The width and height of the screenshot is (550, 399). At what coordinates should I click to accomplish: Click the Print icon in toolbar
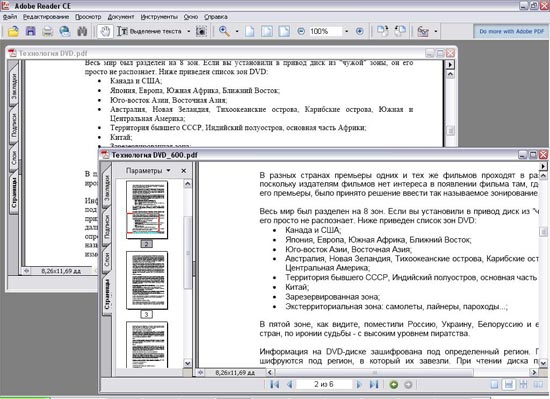tap(48, 32)
